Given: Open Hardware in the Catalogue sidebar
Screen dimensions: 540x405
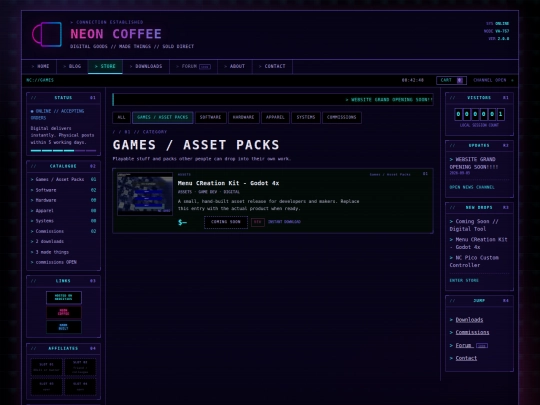Looking at the screenshot, I should coord(63,200).
